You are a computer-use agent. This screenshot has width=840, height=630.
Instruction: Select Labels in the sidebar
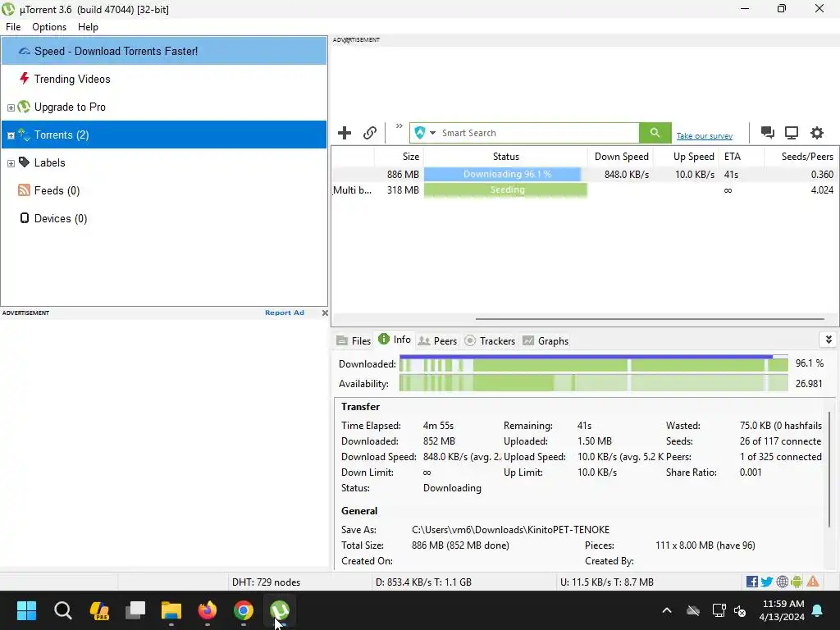click(x=49, y=163)
